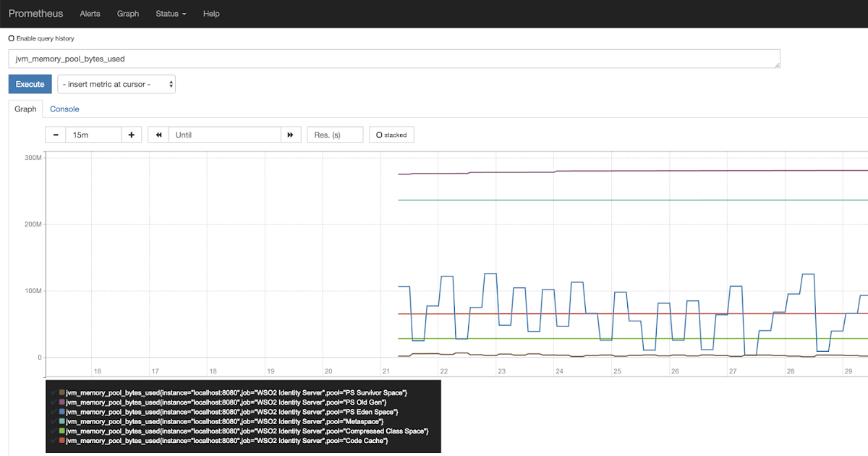Expand the Status menu in navbar
Viewport: 868px width, 456px height.
coord(171,14)
